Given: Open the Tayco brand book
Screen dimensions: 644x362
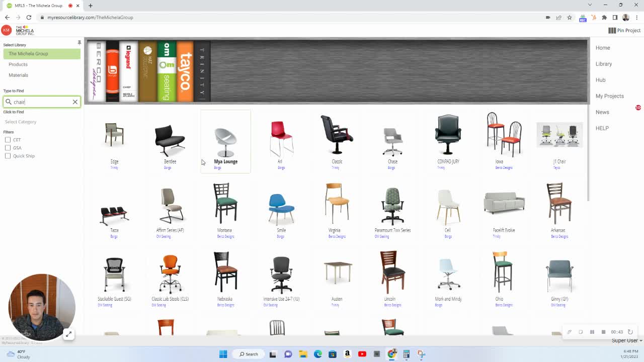Looking at the screenshot, I should click(185, 71).
